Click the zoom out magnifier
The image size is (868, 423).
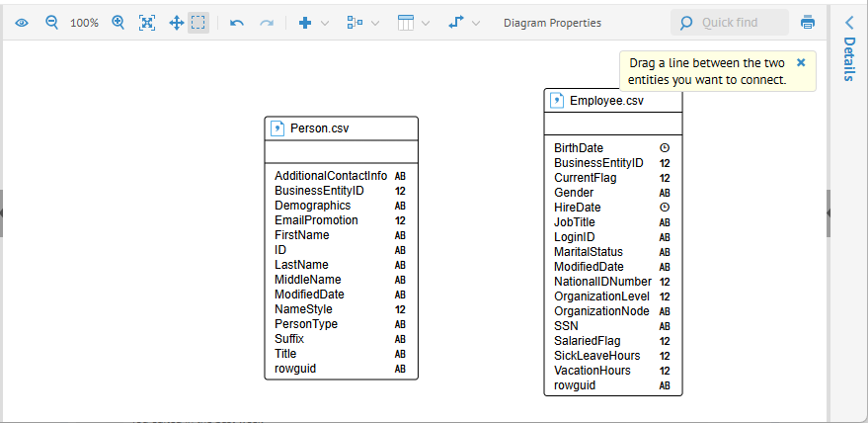52,23
